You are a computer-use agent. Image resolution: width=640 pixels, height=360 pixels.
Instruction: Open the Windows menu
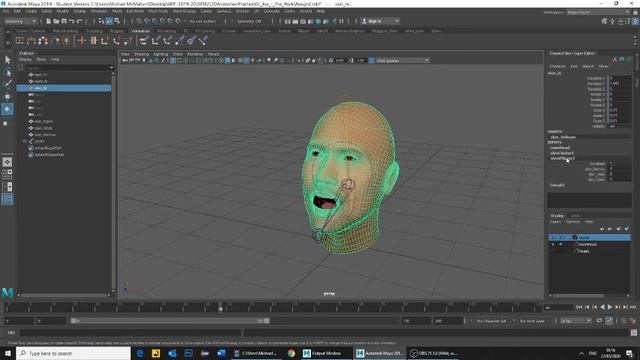tap(99, 11)
